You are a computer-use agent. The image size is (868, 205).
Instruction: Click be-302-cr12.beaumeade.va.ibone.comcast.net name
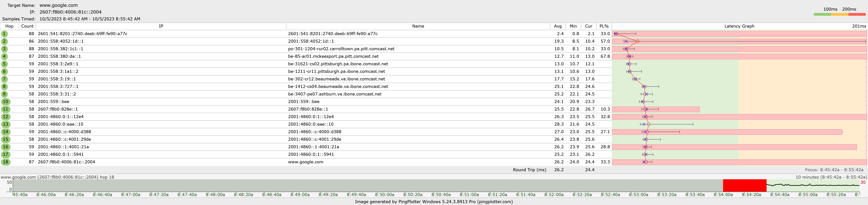coord(336,79)
